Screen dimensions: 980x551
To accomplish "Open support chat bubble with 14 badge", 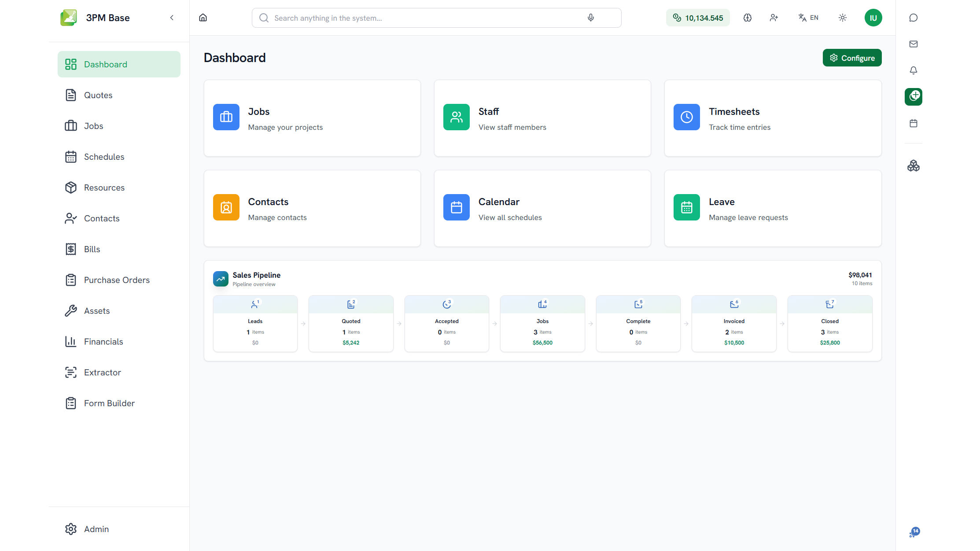I will (914, 533).
